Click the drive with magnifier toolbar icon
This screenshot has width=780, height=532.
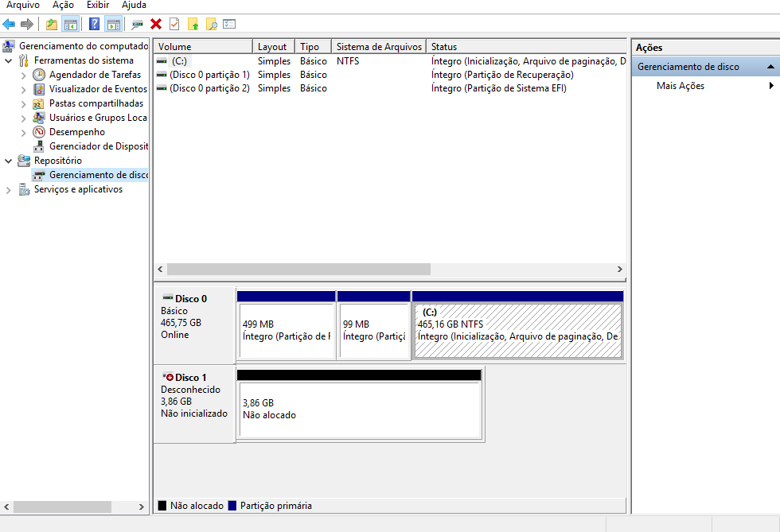click(x=137, y=24)
